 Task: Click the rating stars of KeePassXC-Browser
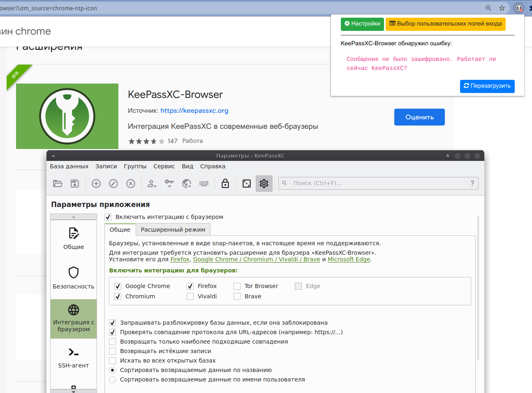coord(146,141)
